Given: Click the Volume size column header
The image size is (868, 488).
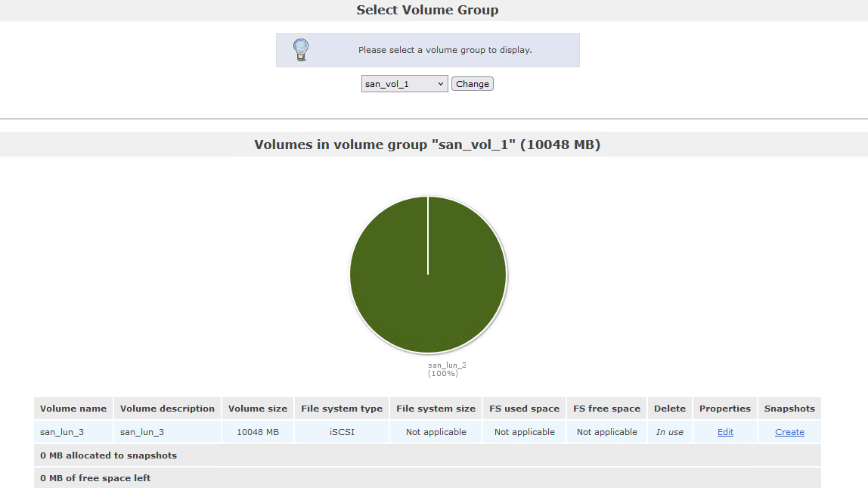Looking at the screenshot, I should [258, 409].
